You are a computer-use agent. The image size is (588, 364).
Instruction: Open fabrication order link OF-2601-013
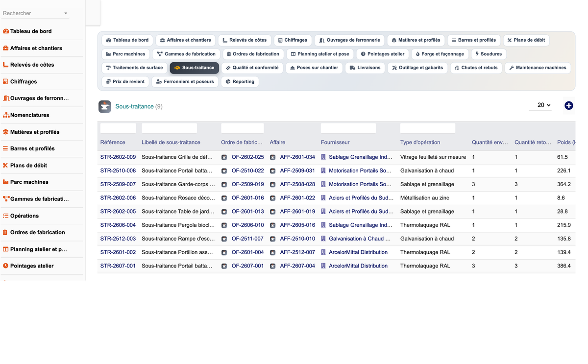[247, 212]
